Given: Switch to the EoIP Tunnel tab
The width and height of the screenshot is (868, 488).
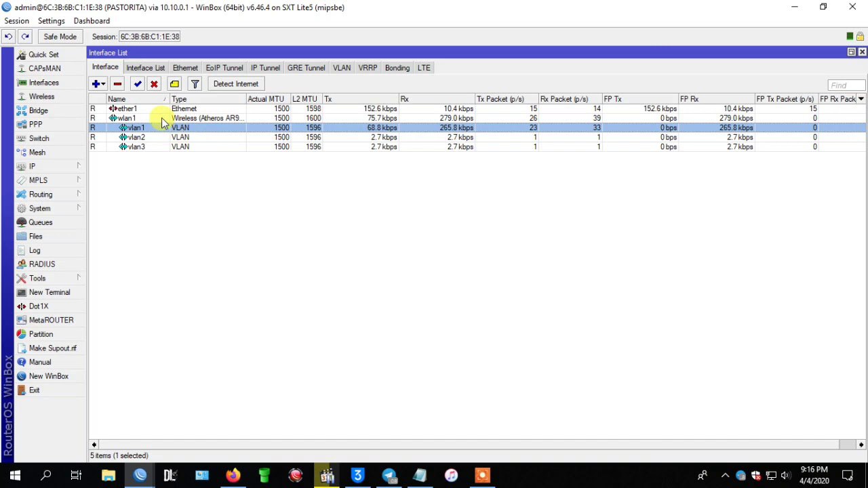Looking at the screenshot, I should (x=224, y=68).
